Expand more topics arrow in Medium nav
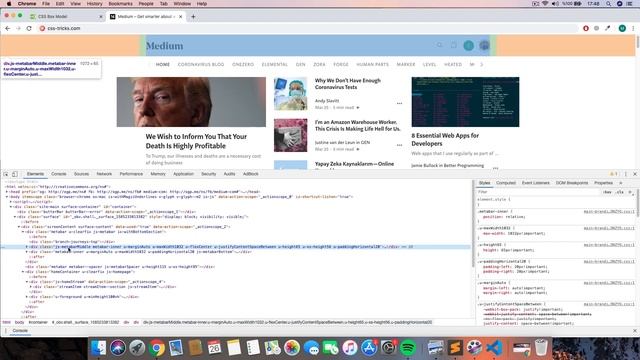The width and height of the screenshot is (640, 360). tap(482, 64)
